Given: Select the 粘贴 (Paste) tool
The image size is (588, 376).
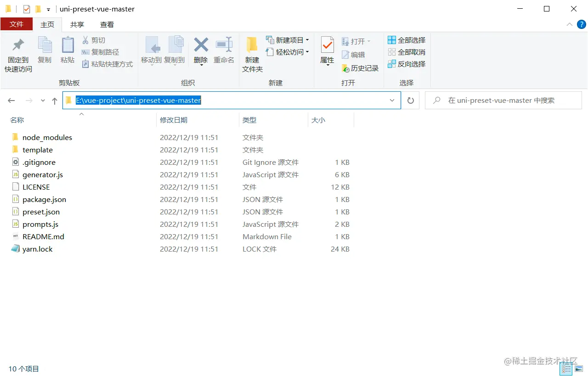Looking at the screenshot, I should [x=67, y=51].
